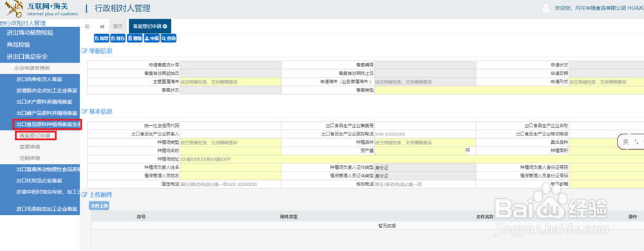Click the 统一社会信用代码 input field
The image size is (644, 251).
coord(231,125)
